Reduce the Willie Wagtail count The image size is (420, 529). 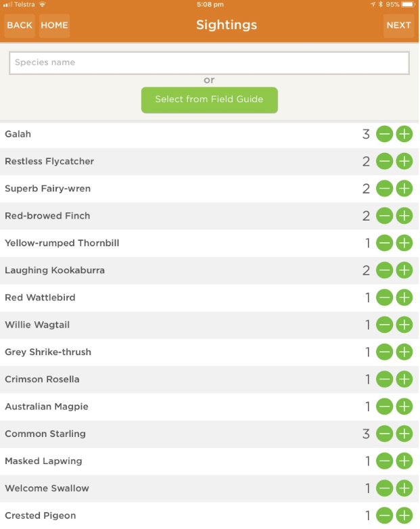(384, 325)
